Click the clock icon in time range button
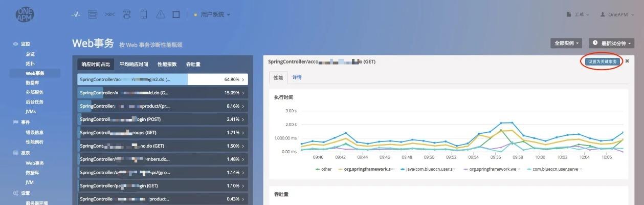Viewport: 644px width, 205px height. (595, 43)
